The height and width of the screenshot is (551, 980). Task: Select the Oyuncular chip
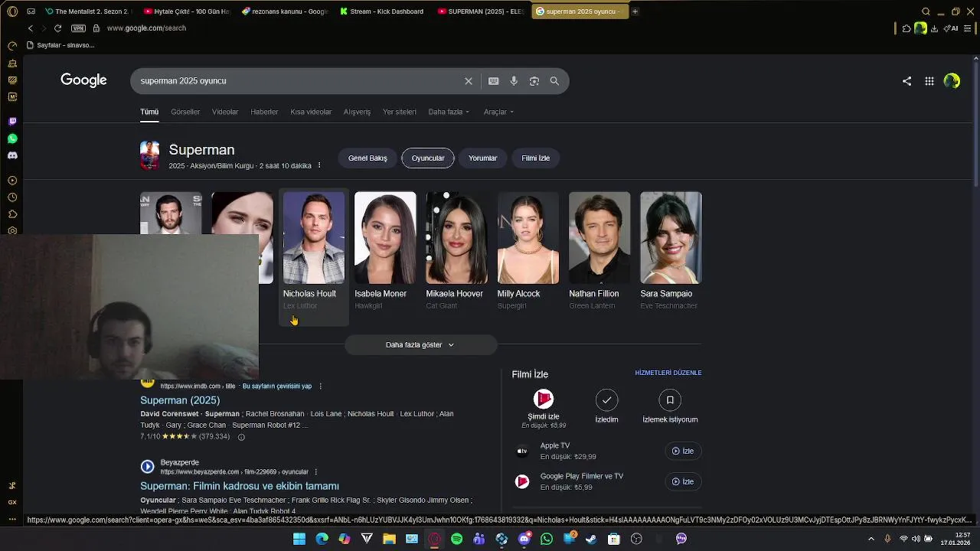click(x=428, y=158)
